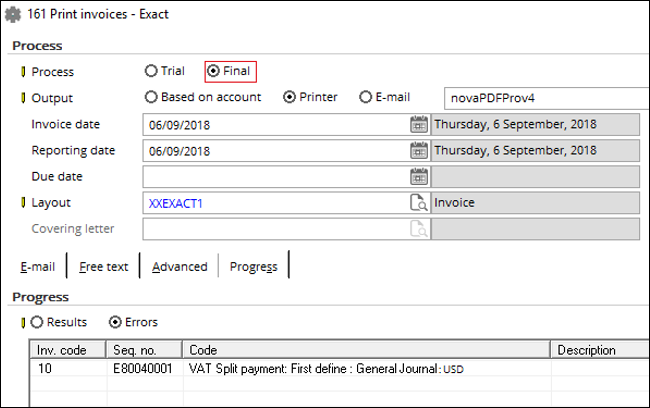Click the Covering letter browse icon
The image size is (650, 408).
[419, 229]
